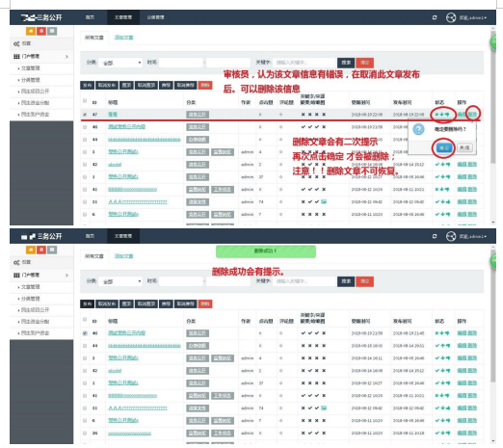Click the orange home icon in upper sidebar
This screenshot has height=448, width=503.
pos(31,31)
